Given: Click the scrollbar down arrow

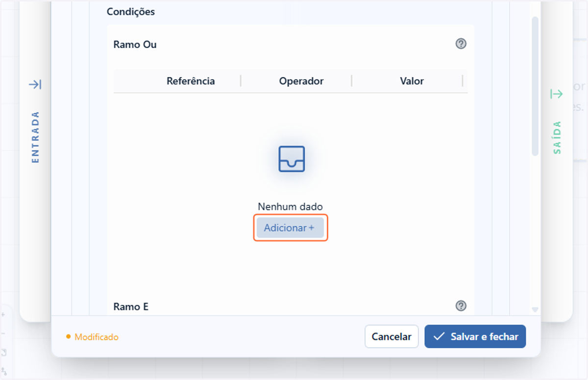Looking at the screenshot, I should pyautogui.click(x=535, y=309).
